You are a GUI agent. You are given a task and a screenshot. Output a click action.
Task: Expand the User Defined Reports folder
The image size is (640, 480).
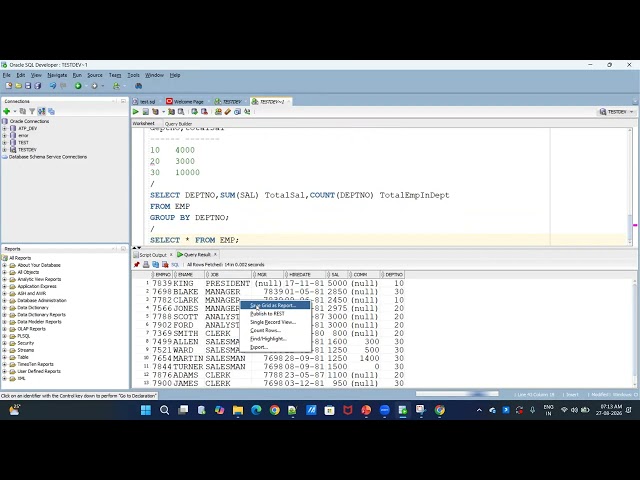4,371
